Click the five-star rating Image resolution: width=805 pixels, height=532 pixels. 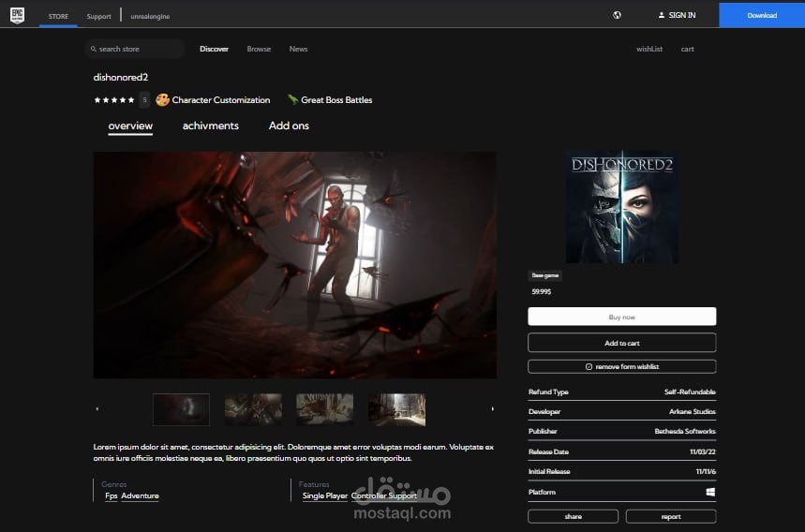[x=114, y=100]
